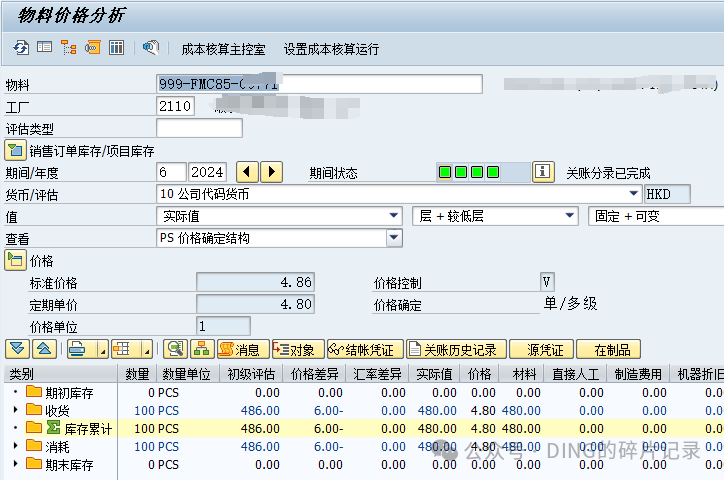
Task: Click the 数量单位 column header
Action: [x=187, y=374]
